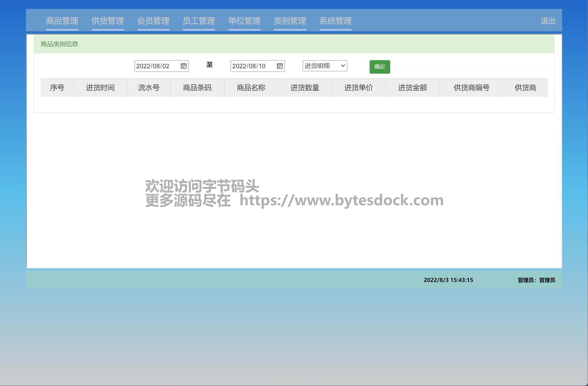Open the 会员管理 menu

[x=153, y=21]
